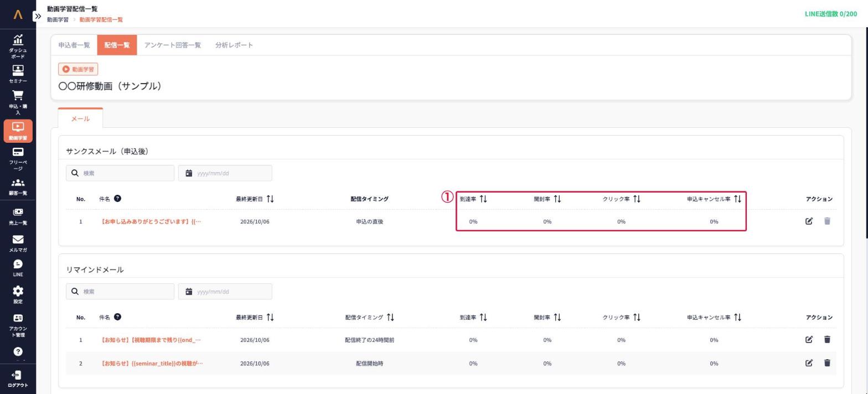
Task: Sort リマインドメール by 最終更新日
Action: [270, 318]
